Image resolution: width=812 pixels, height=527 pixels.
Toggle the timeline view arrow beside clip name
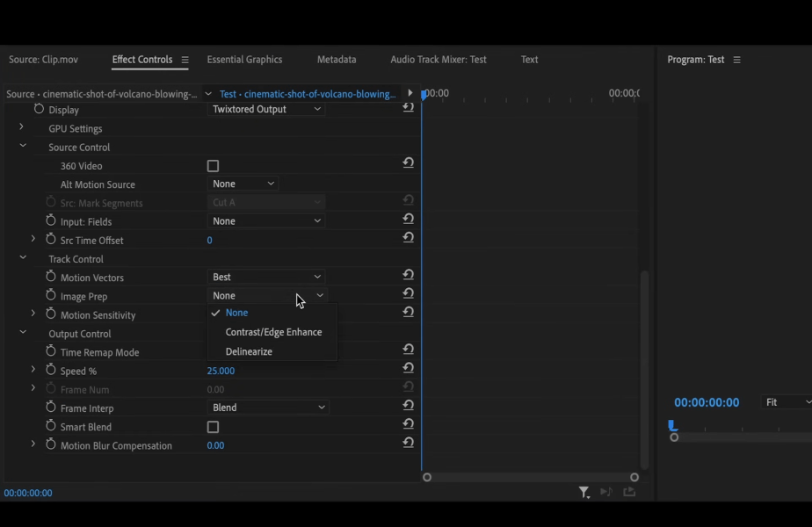[x=410, y=93]
